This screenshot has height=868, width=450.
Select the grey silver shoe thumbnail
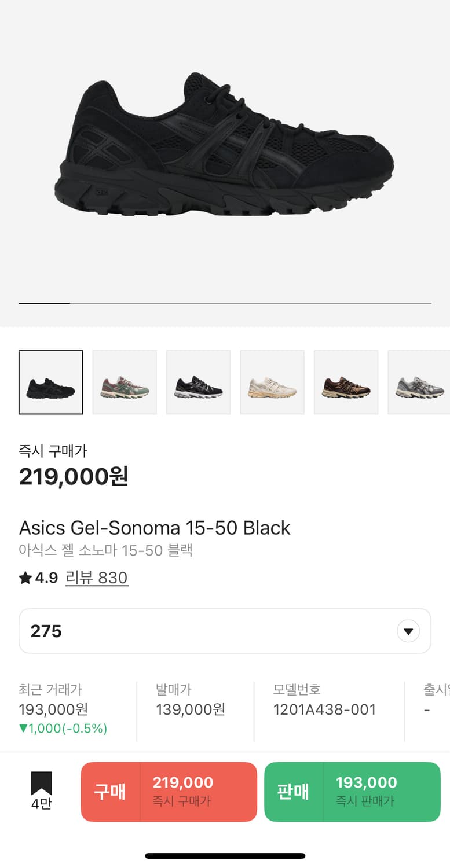(419, 382)
